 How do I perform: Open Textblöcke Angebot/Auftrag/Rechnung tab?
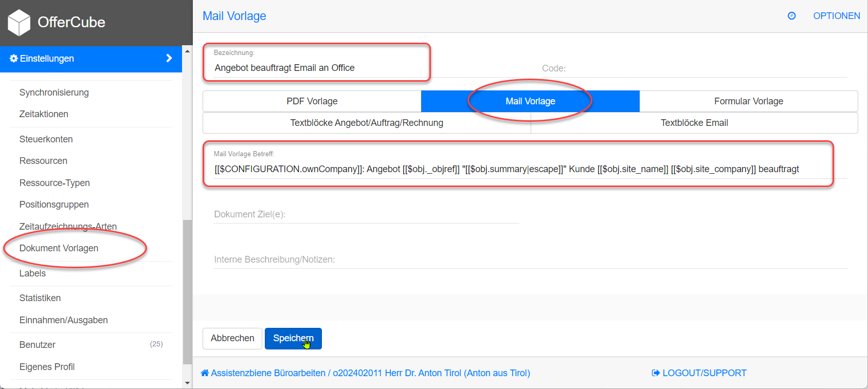[x=367, y=123]
